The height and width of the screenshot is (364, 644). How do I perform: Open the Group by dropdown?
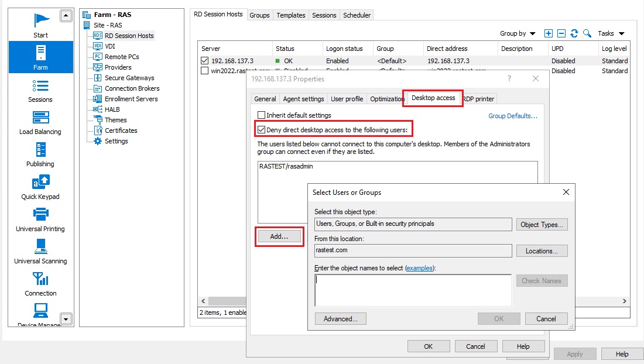tap(518, 34)
